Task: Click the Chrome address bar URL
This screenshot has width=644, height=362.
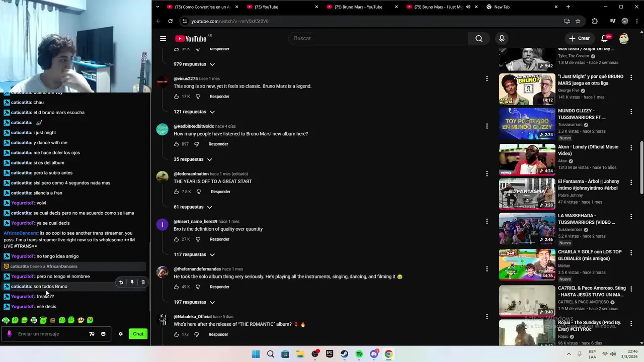Action: (230, 21)
